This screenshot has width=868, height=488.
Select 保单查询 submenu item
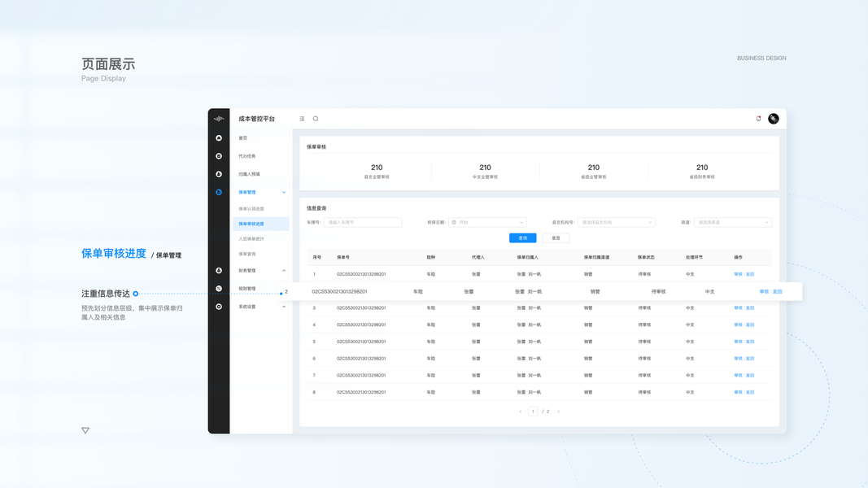[246, 254]
